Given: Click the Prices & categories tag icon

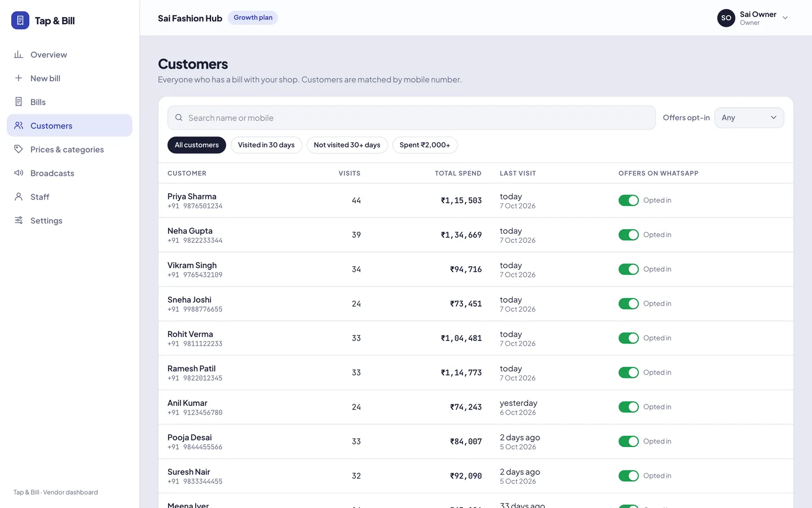Looking at the screenshot, I should pos(19,149).
